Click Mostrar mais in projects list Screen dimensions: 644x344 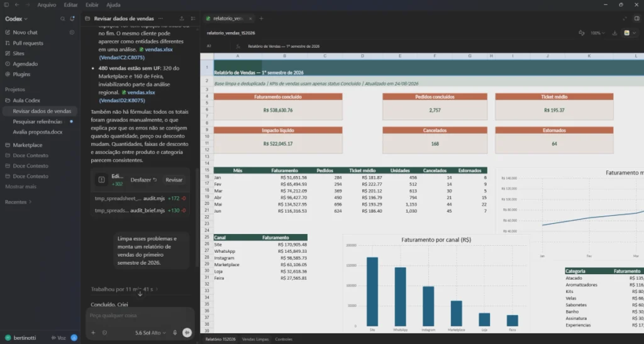pos(21,186)
